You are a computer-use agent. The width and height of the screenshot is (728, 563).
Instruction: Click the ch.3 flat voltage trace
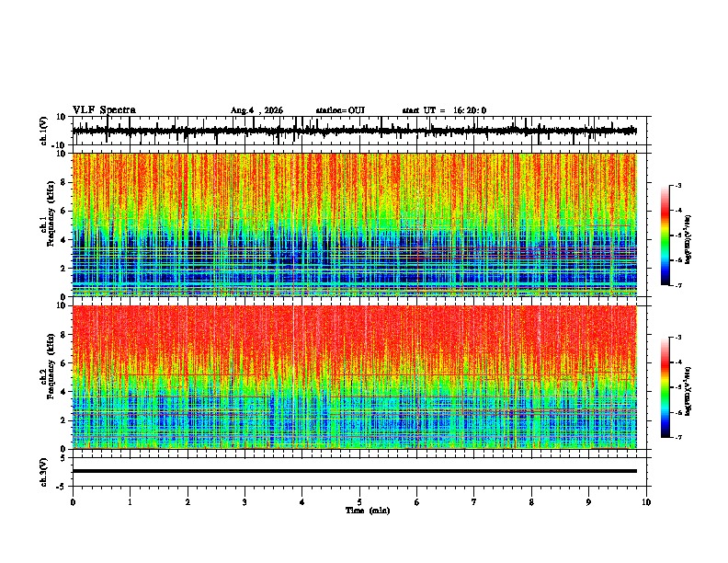pos(354,471)
